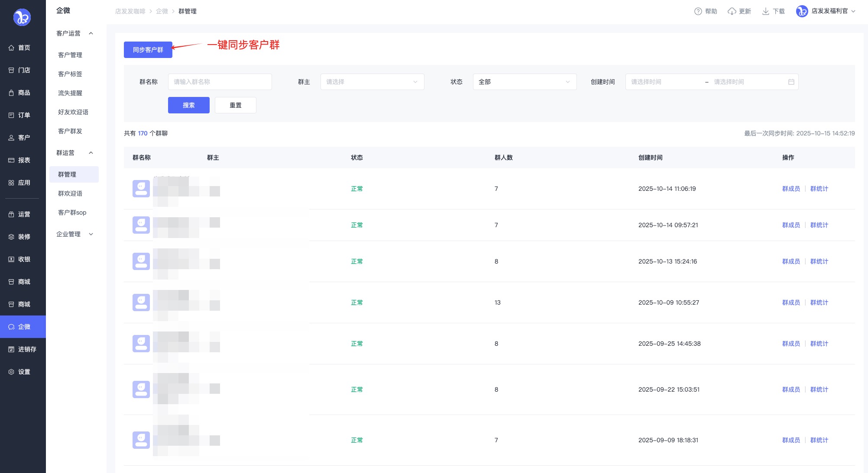This screenshot has width=868, height=473.
Task: Select 群欢迎语 in submenu
Action: point(70,193)
